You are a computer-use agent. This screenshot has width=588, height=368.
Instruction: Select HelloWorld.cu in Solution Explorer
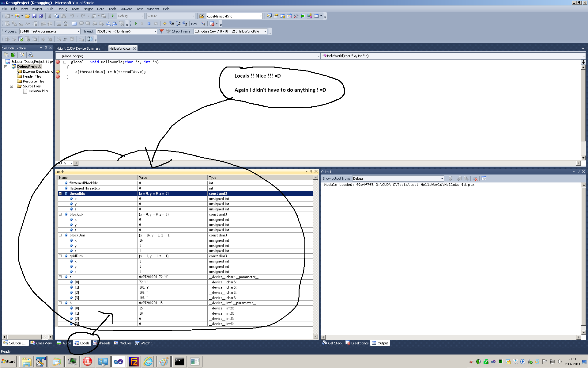39,91
